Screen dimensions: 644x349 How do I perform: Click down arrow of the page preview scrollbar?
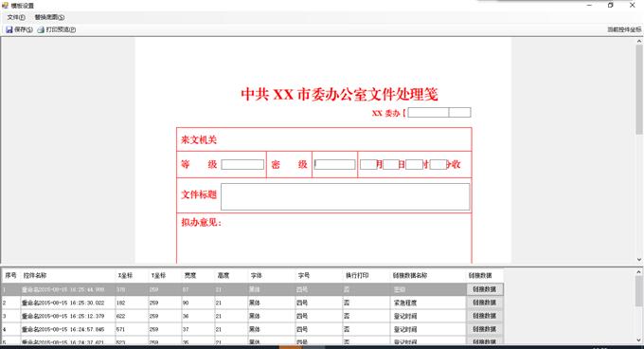tap(639, 260)
